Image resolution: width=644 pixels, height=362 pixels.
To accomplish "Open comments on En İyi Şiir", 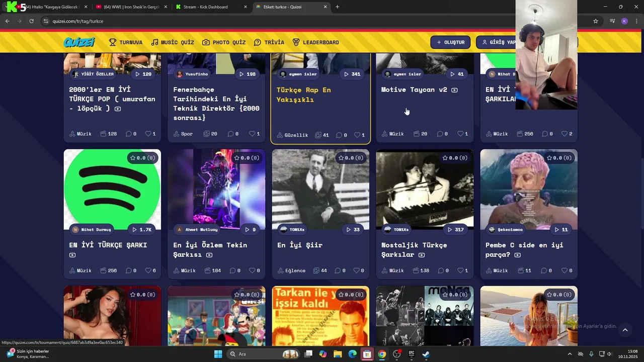I will tap(340, 270).
